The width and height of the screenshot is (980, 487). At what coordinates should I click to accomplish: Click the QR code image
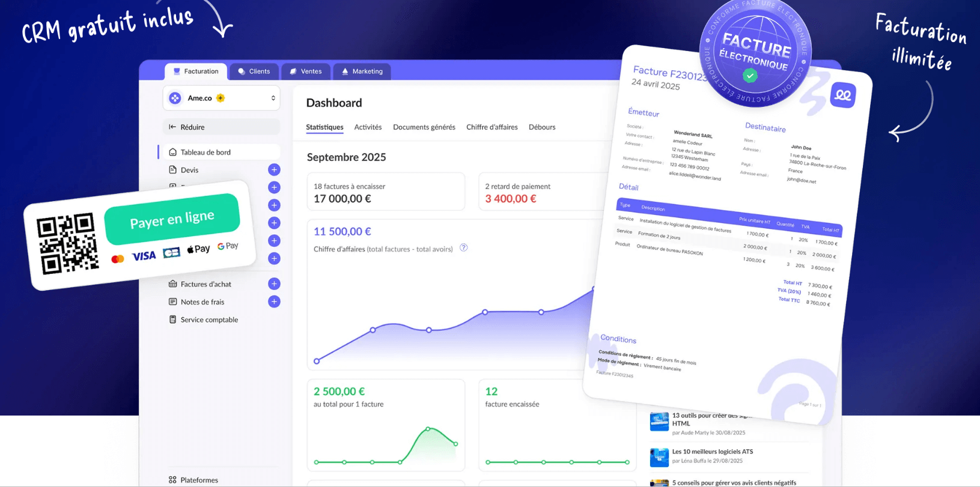click(67, 243)
